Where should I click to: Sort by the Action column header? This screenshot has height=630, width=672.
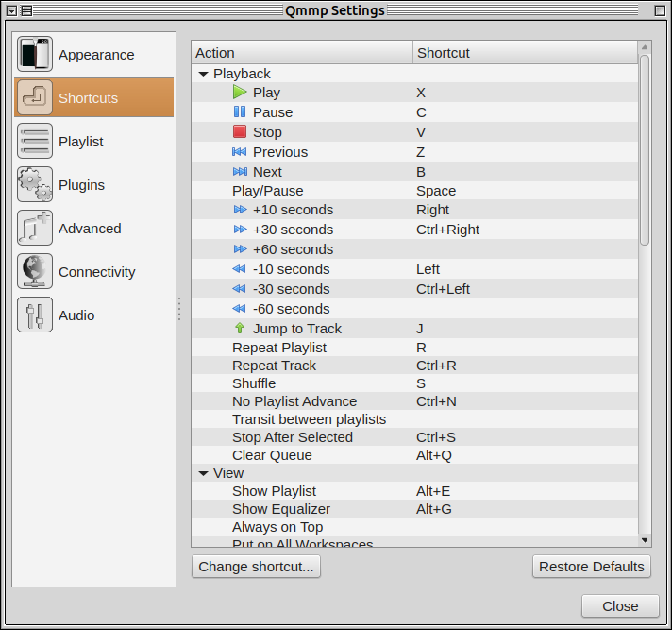pyautogui.click(x=302, y=53)
